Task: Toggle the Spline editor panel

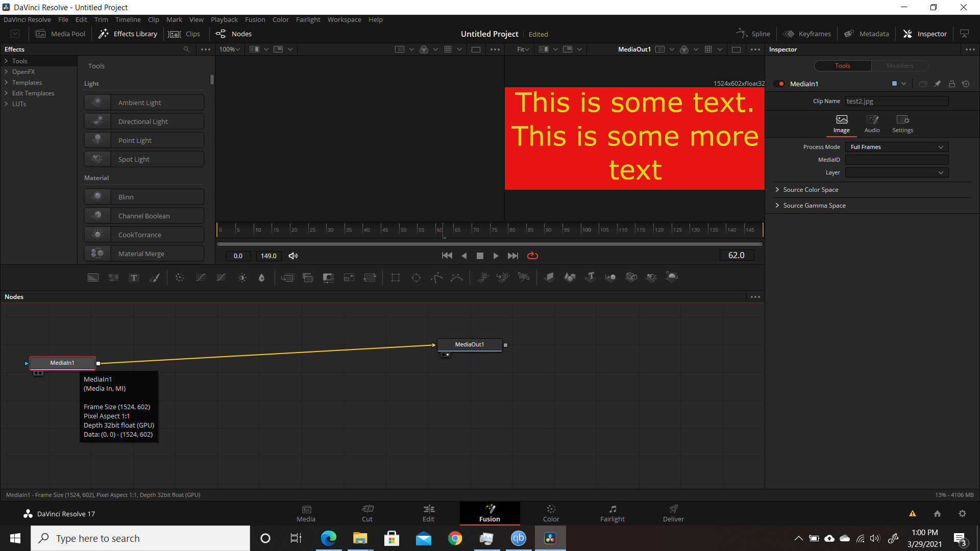Action: coord(753,34)
